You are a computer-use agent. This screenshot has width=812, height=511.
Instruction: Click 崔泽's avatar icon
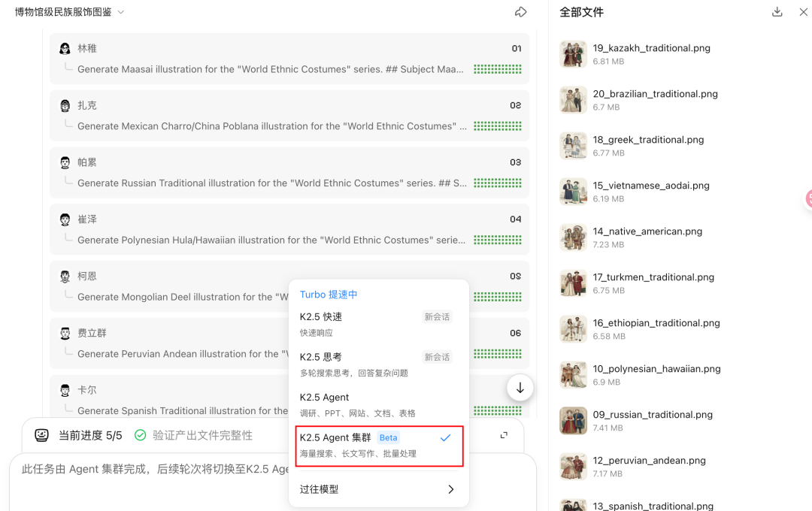click(x=65, y=219)
